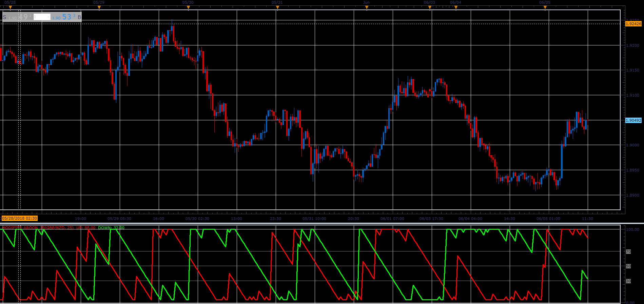Click the 1.9100 price axis label
This screenshot has height=304, width=644.
point(632,95)
